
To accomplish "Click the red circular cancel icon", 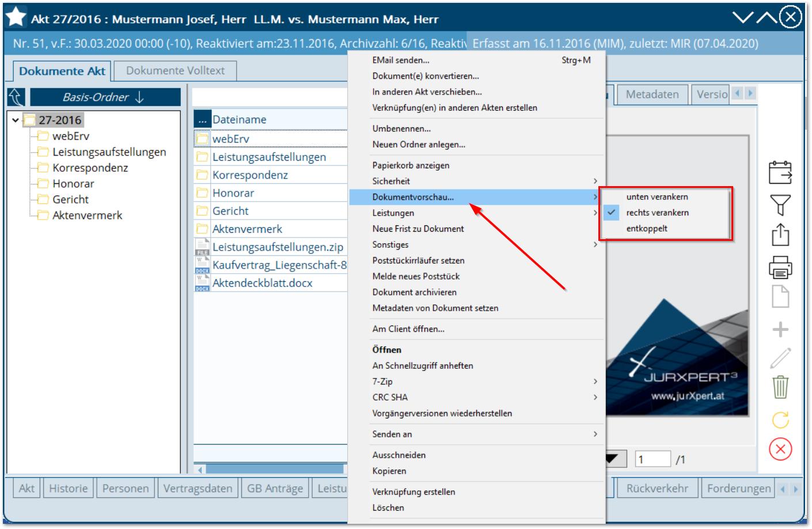I will coord(780,449).
